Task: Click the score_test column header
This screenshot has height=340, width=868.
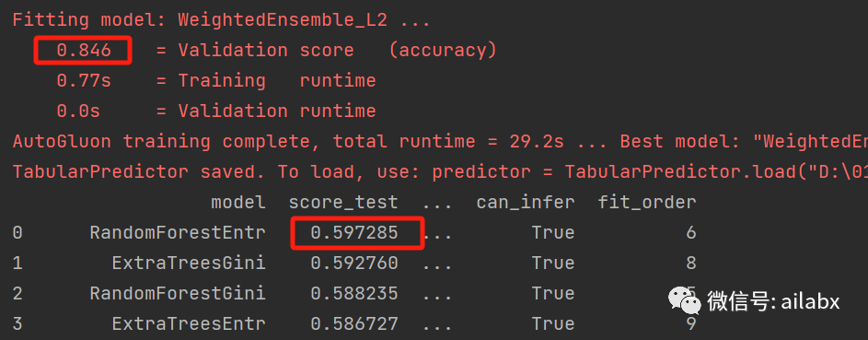Action: (x=343, y=203)
